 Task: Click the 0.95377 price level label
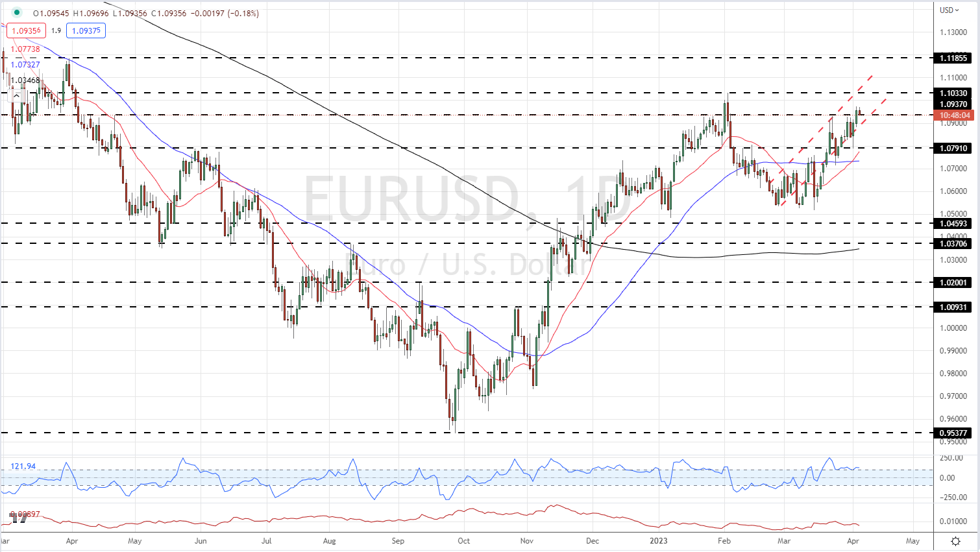(953, 433)
